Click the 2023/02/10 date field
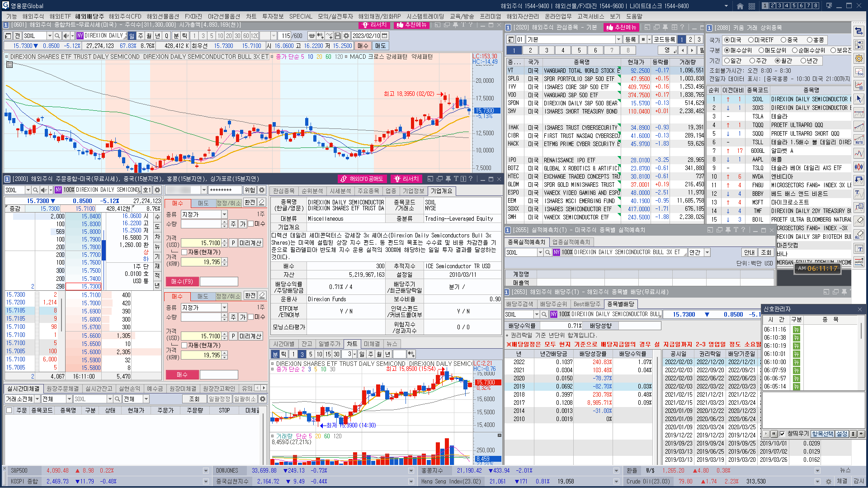Viewport: 868px width, 488px height. pyautogui.click(x=366, y=36)
